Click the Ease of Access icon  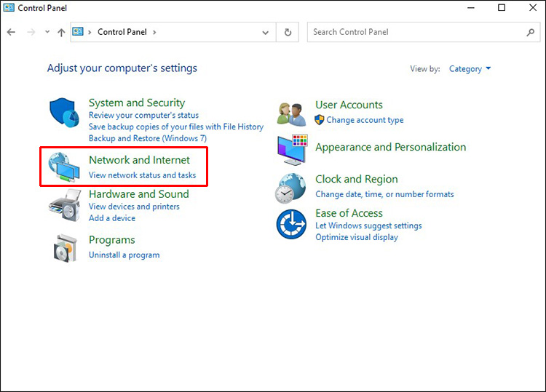coord(291,224)
